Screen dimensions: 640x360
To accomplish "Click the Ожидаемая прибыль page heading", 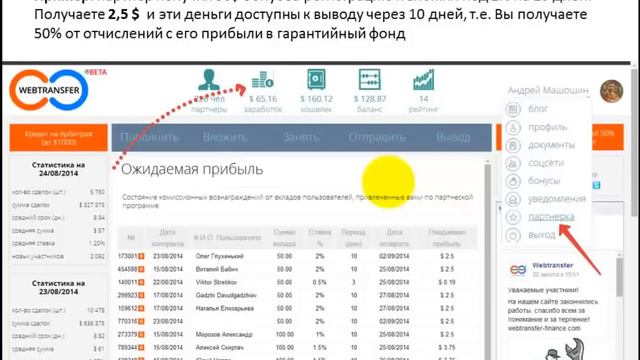I will pyautogui.click(x=192, y=169).
